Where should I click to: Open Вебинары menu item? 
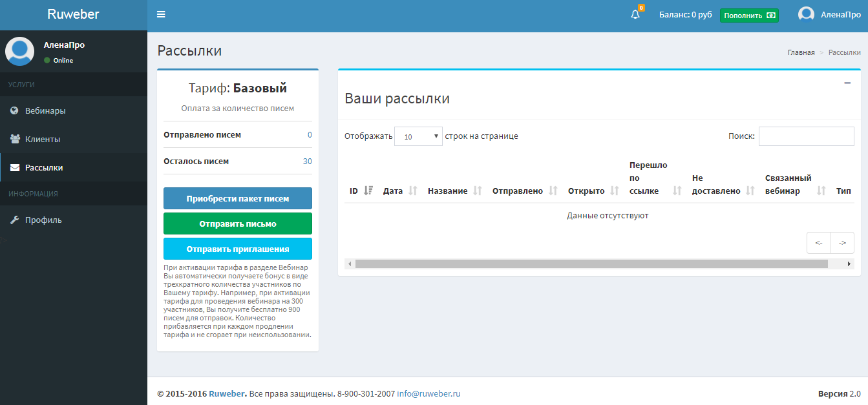(x=74, y=110)
